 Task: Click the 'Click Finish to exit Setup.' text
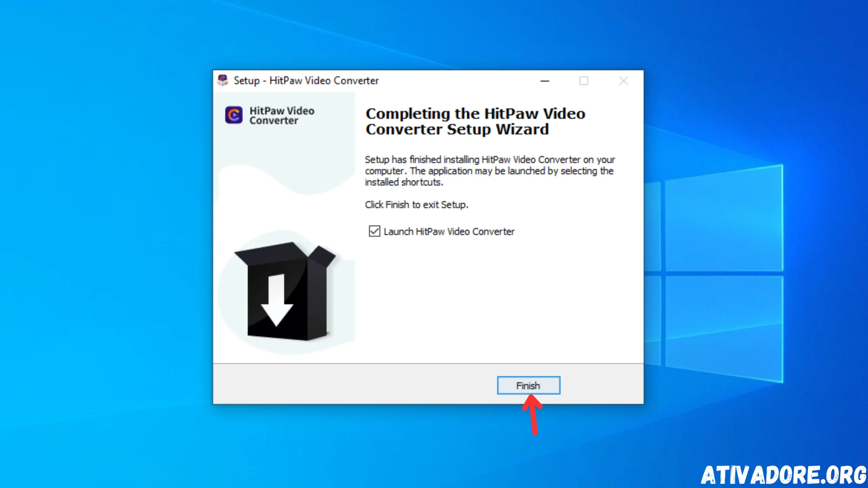[417, 205]
